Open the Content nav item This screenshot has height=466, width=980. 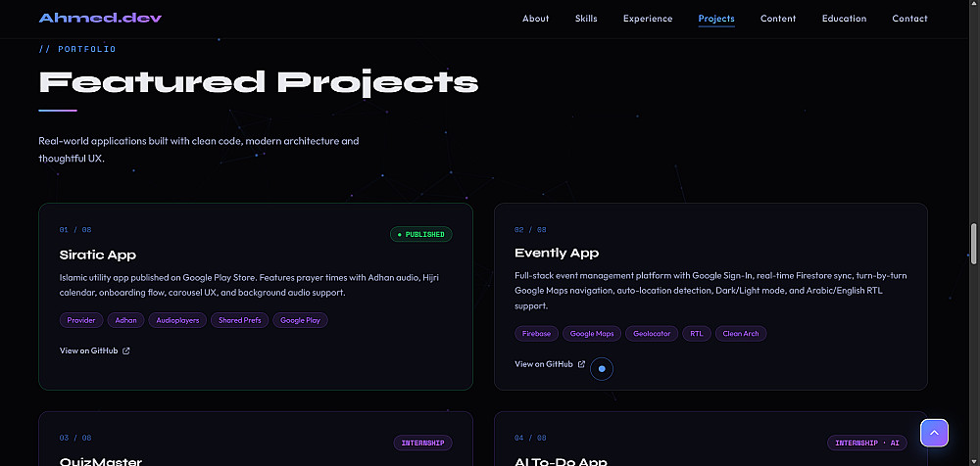pos(778,19)
